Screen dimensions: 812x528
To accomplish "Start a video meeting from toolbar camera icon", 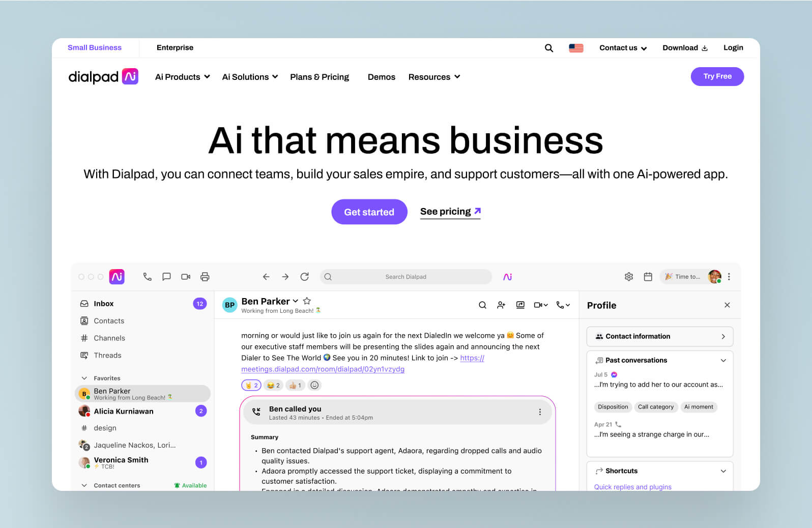I will point(186,277).
